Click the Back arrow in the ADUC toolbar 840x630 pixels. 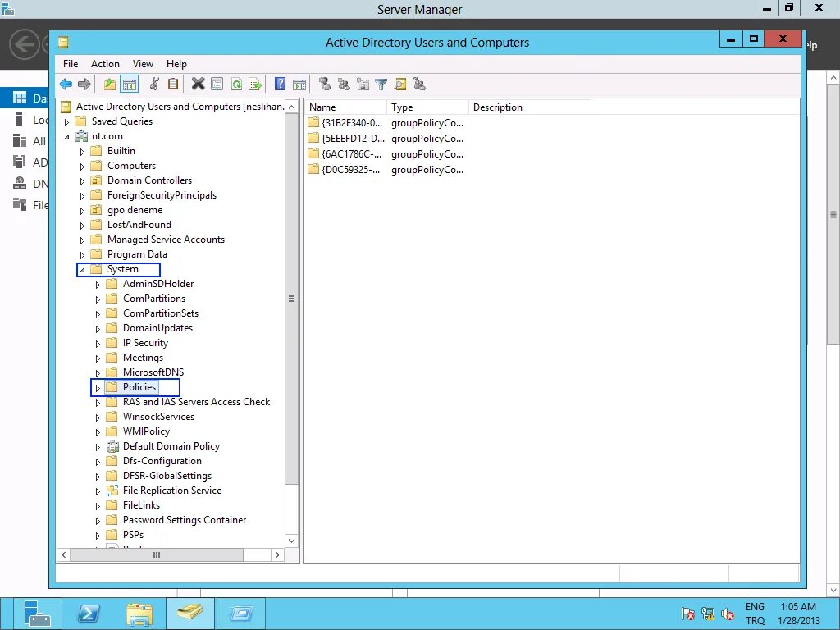(x=66, y=84)
